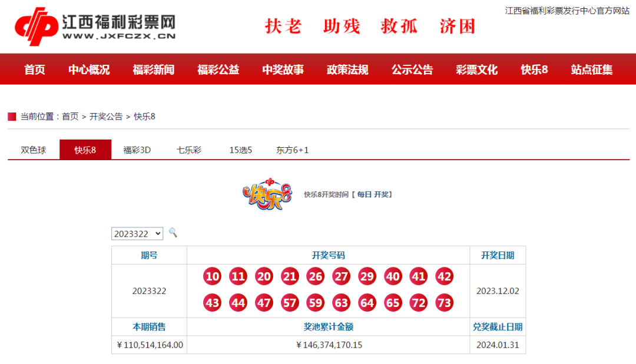Screen dimensions: 636x364
Task: Click the 本期销售 header cell
Action: [x=149, y=327]
